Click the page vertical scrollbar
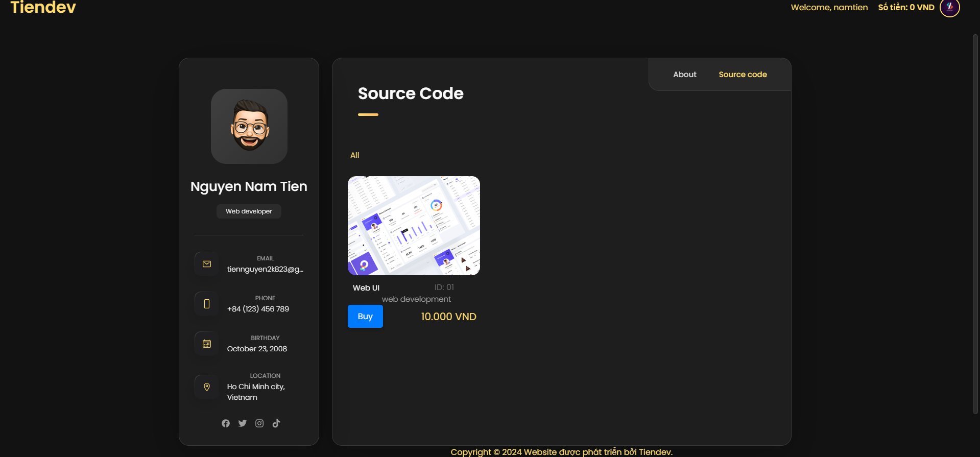 [x=975, y=225]
